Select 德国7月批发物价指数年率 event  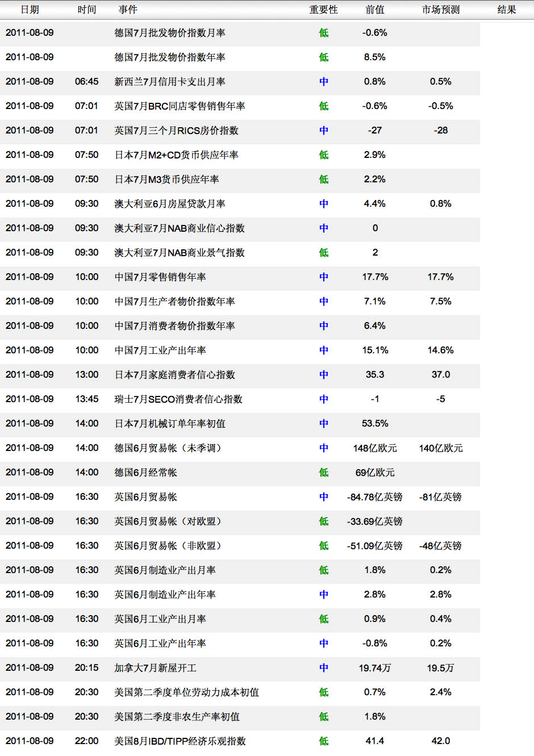(x=170, y=57)
